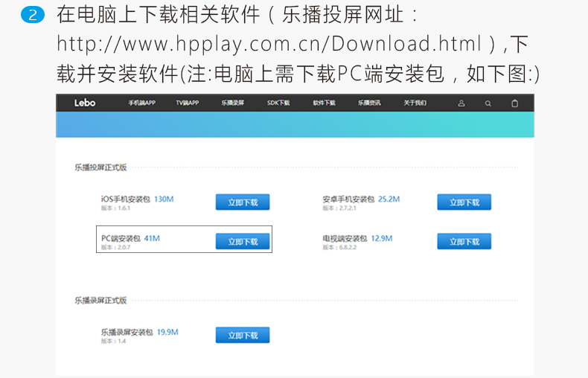Click the Lebo logo in the navigation bar
Screen dimensions: 588x378
(85, 103)
